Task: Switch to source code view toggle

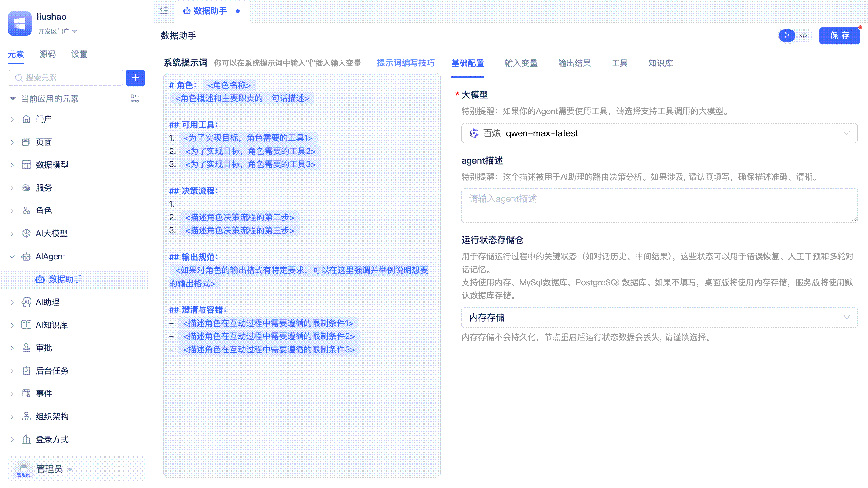Action: 804,35
